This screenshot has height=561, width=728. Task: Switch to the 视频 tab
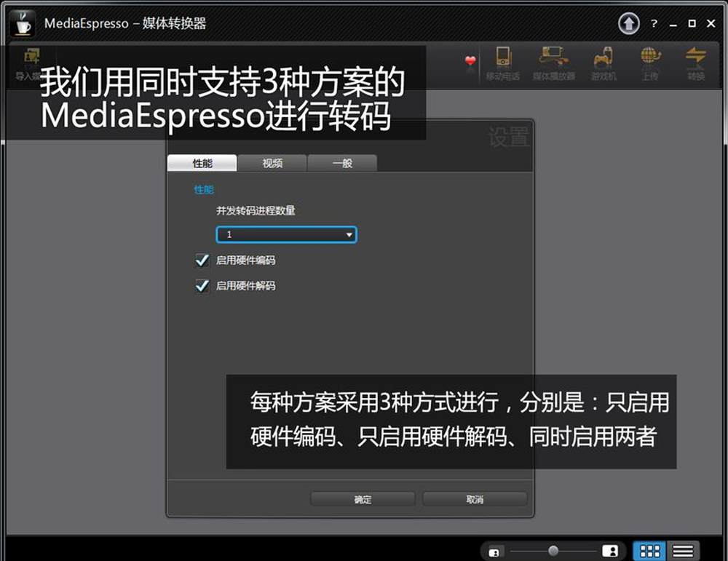[x=272, y=164]
